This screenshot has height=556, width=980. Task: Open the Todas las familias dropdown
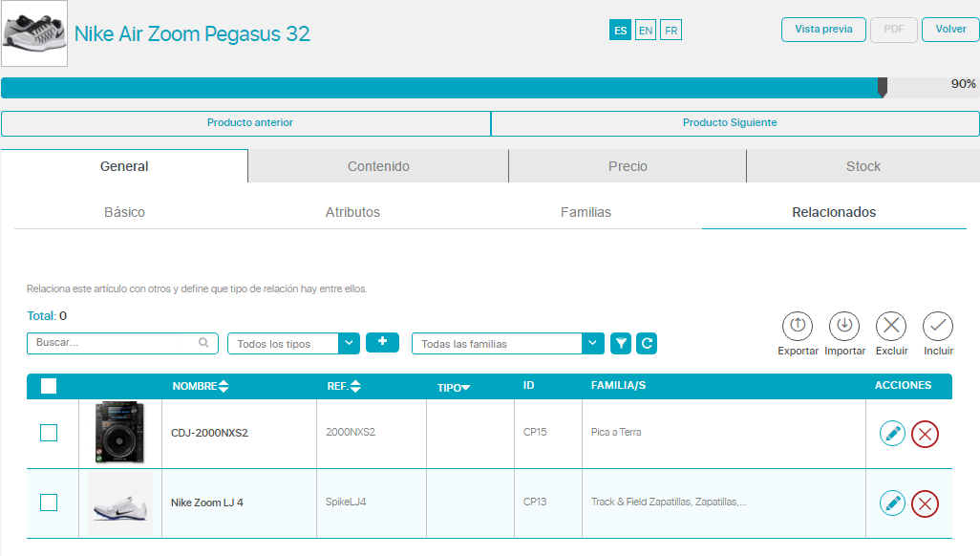click(x=507, y=343)
